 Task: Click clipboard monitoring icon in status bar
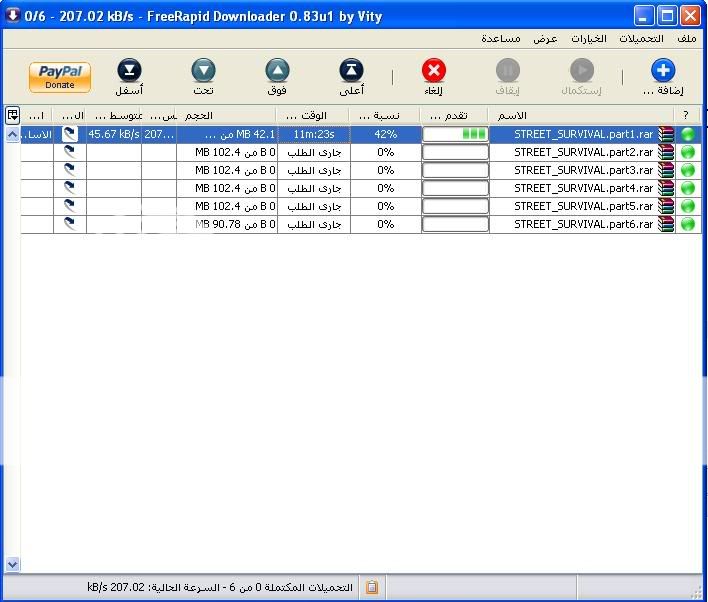pos(372,587)
